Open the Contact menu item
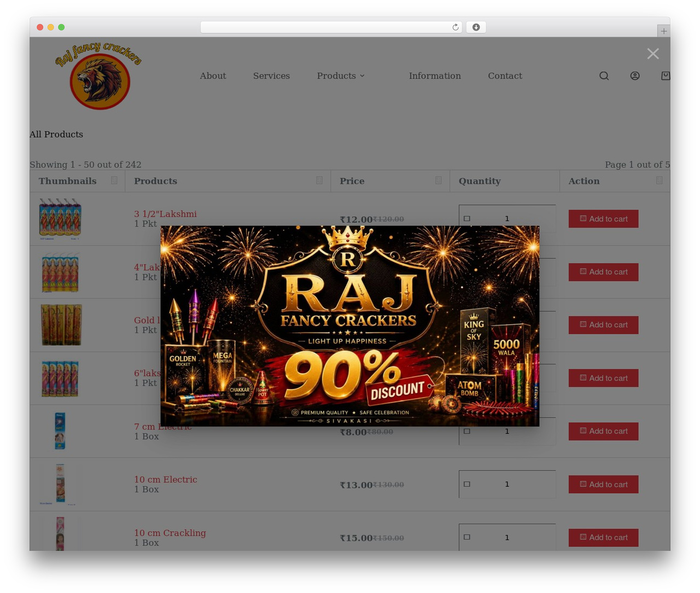The image size is (700, 593). click(x=505, y=76)
